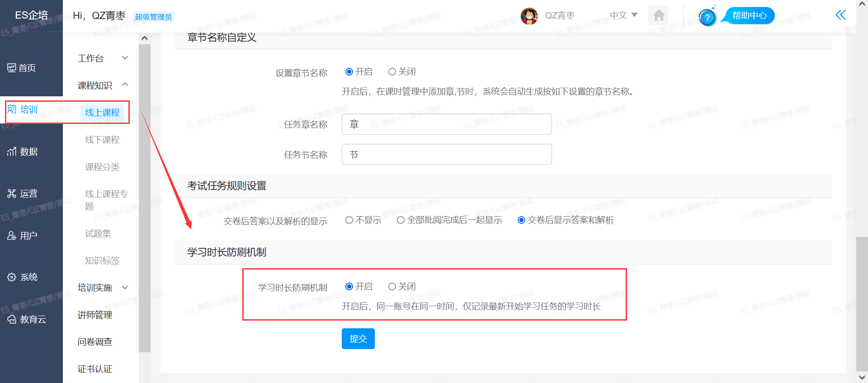Select 不显示 for answer display rule
Viewport: 868px width, 383px height.
349,220
